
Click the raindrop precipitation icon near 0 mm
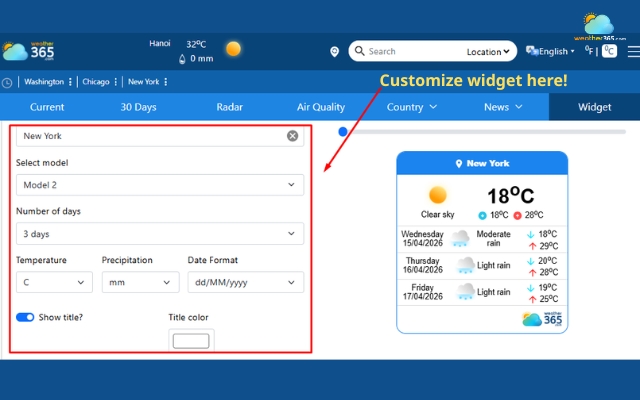pyautogui.click(x=182, y=59)
